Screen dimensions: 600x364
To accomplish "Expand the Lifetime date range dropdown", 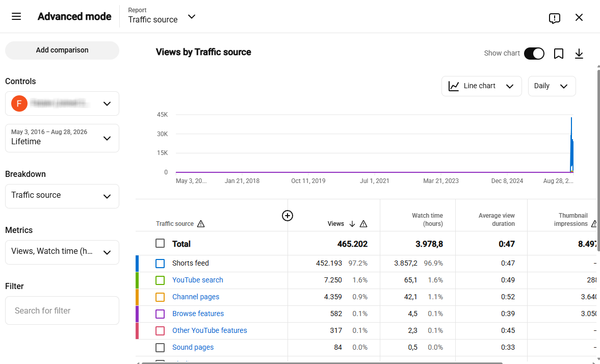I will pyautogui.click(x=62, y=138).
